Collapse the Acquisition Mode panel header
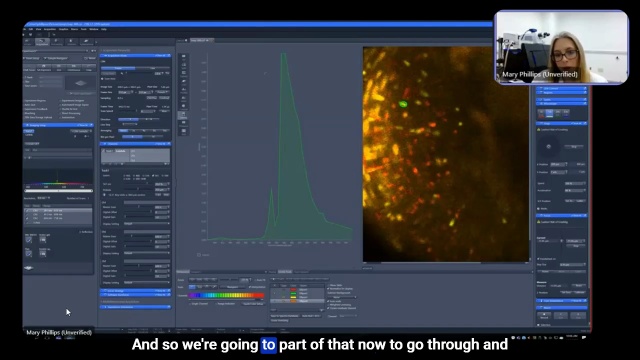640x360 pixels. (136, 56)
